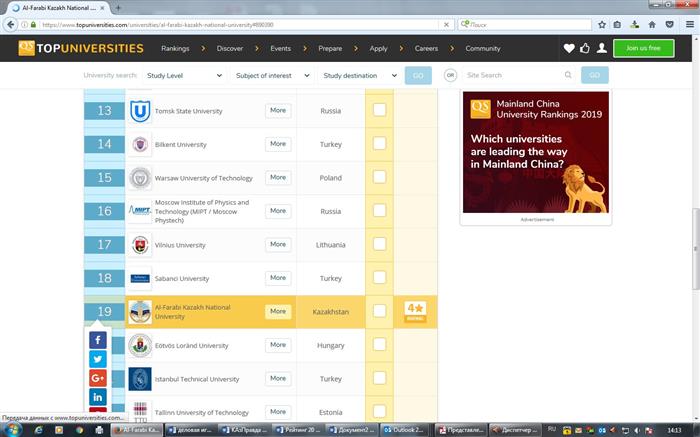The width and height of the screenshot is (700, 437).
Task: Open the Study Level dropdown
Action: [184, 75]
